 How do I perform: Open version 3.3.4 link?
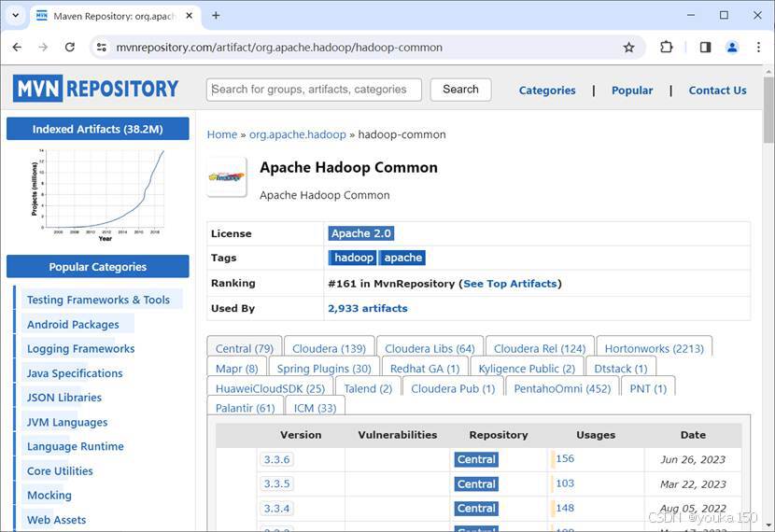pyautogui.click(x=276, y=509)
